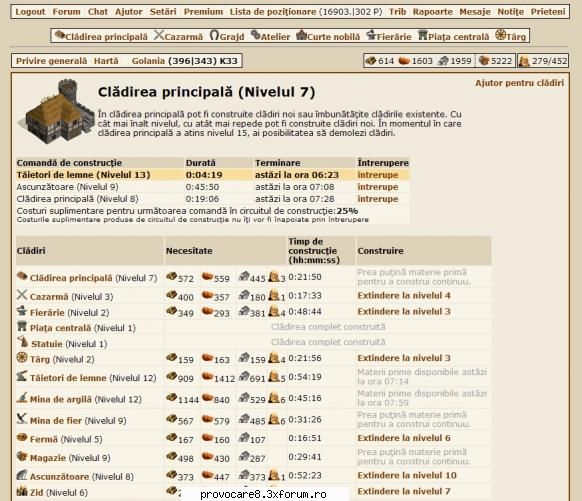
Task: Click the Magazie row icon
Action: 22,456
